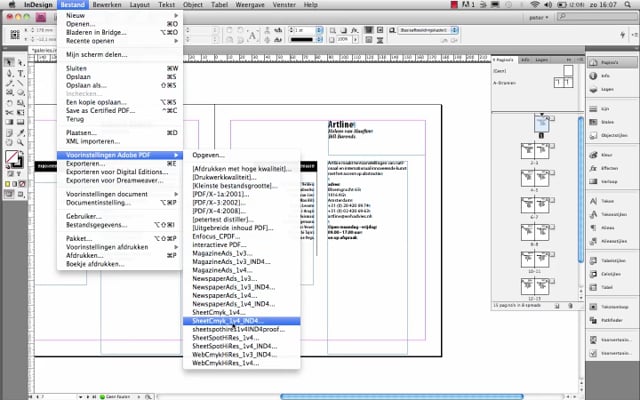
Task: Select the Scissors tool
Action: pos(9,112)
